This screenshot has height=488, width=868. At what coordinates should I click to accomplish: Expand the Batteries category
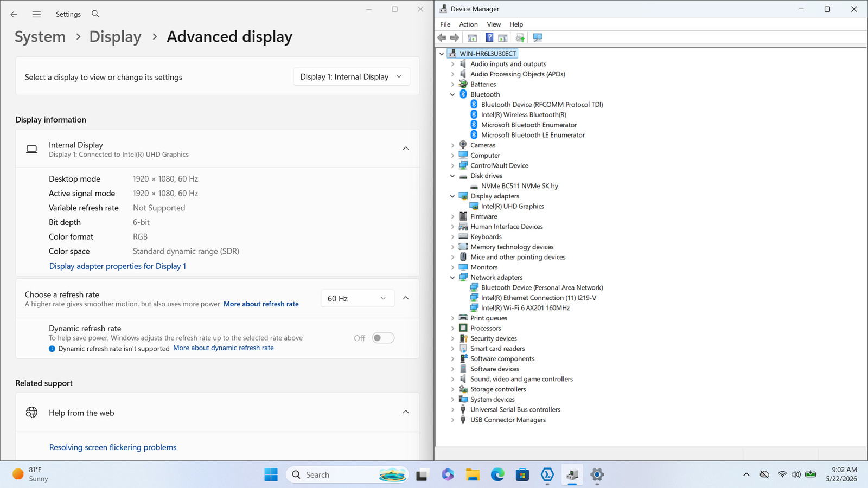click(x=452, y=84)
